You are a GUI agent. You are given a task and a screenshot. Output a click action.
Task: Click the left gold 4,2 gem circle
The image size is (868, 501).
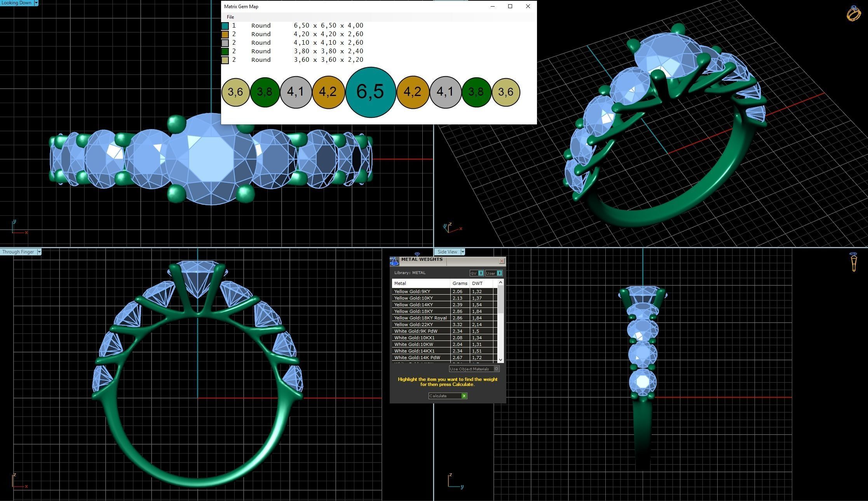pos(328,92)
